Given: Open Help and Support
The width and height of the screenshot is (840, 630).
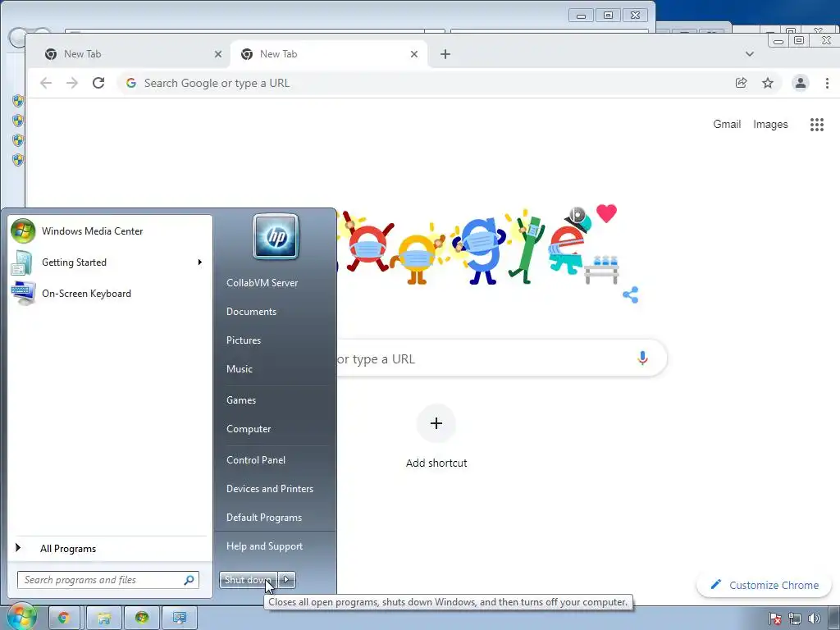Looking at the screenshot, I should point(265,546).
